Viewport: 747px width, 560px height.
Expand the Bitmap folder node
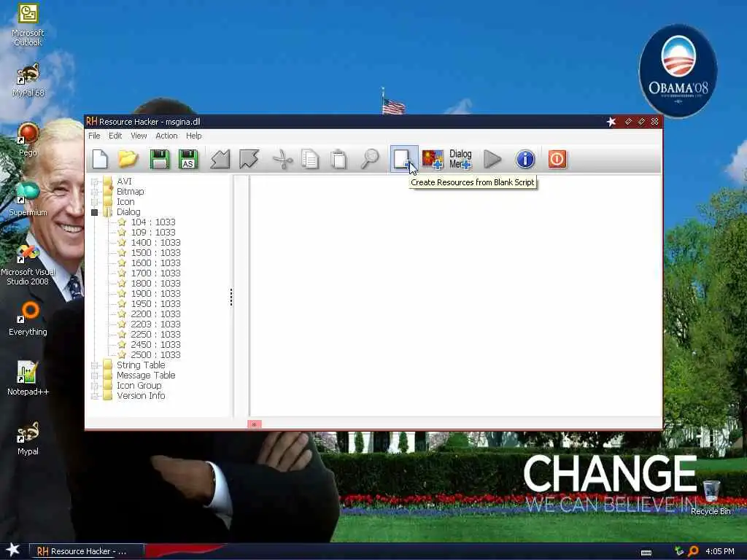coord(94,192)
